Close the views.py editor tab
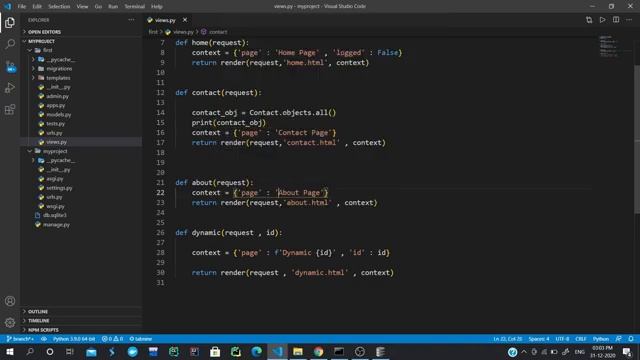The height and width of the screenshot is (360, 640). [185, 20]
